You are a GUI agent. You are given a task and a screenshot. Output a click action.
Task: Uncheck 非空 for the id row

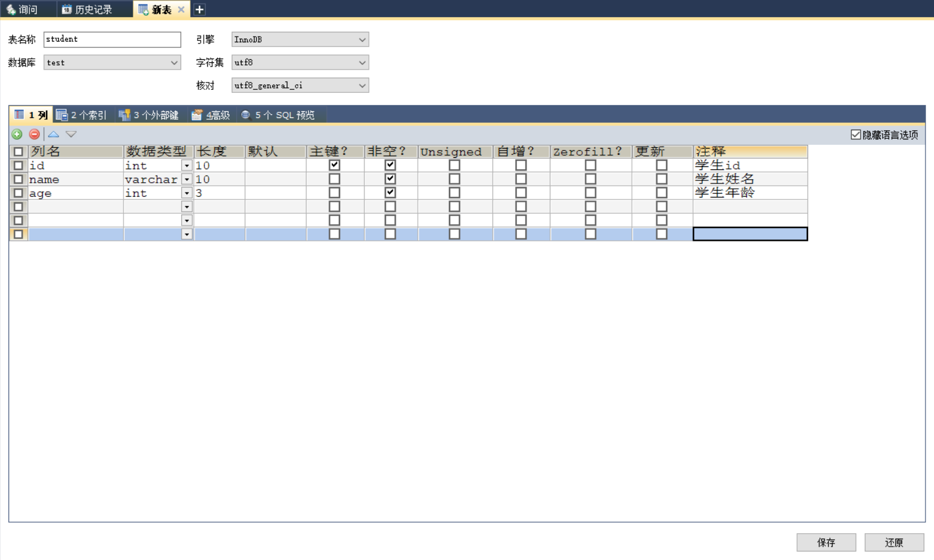390,165
